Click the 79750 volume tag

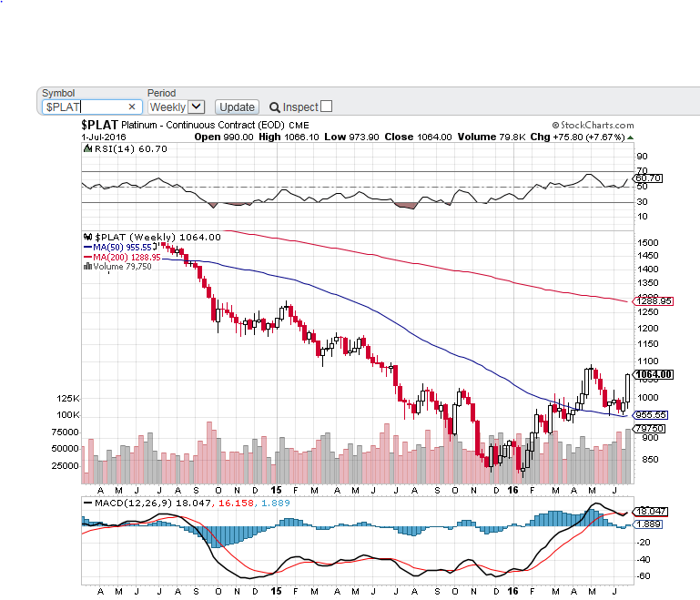click(650, 429)
